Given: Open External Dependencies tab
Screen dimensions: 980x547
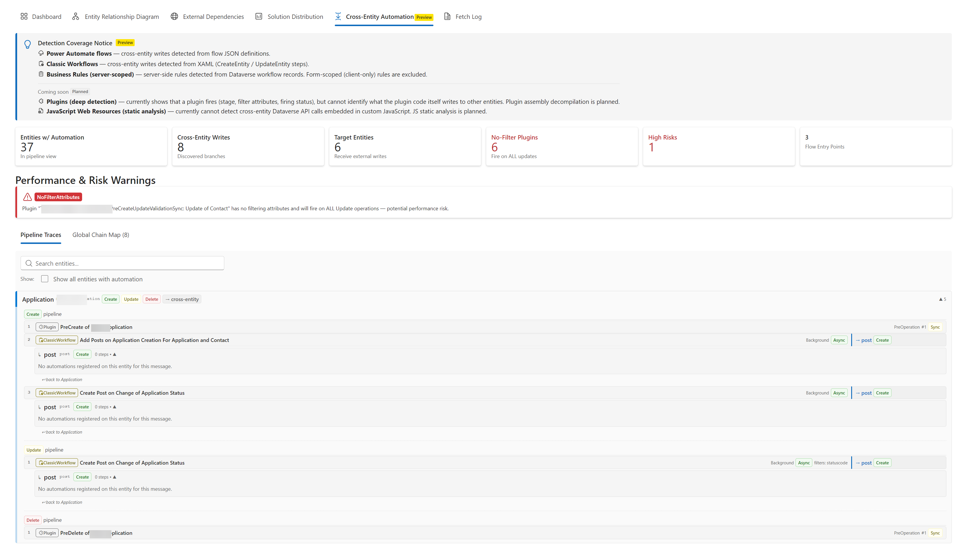Looking at the screenshot, I should click(207, 16).
